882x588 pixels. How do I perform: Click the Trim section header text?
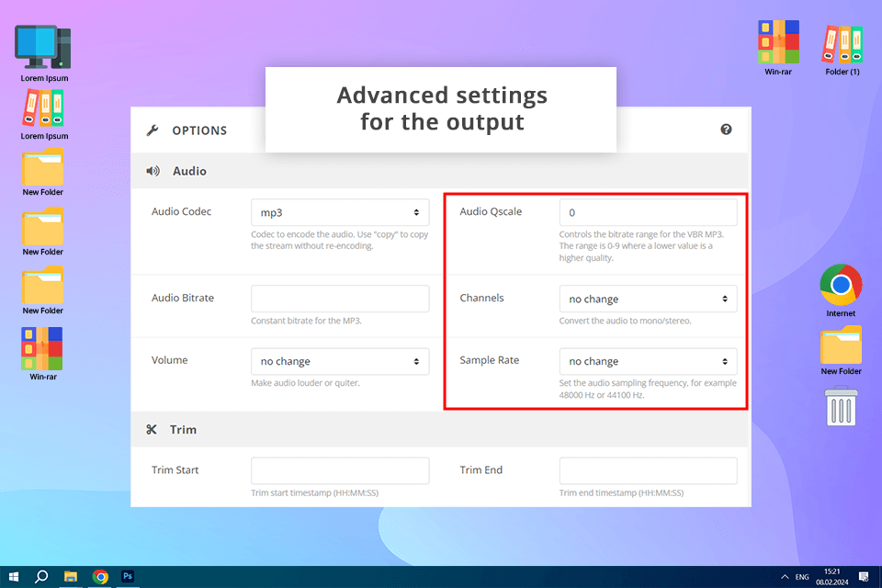click(184, 430)
